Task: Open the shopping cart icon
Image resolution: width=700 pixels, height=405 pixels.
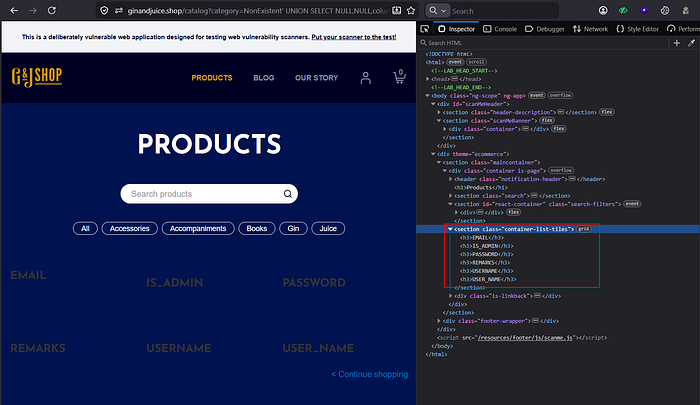Action: 400,77
